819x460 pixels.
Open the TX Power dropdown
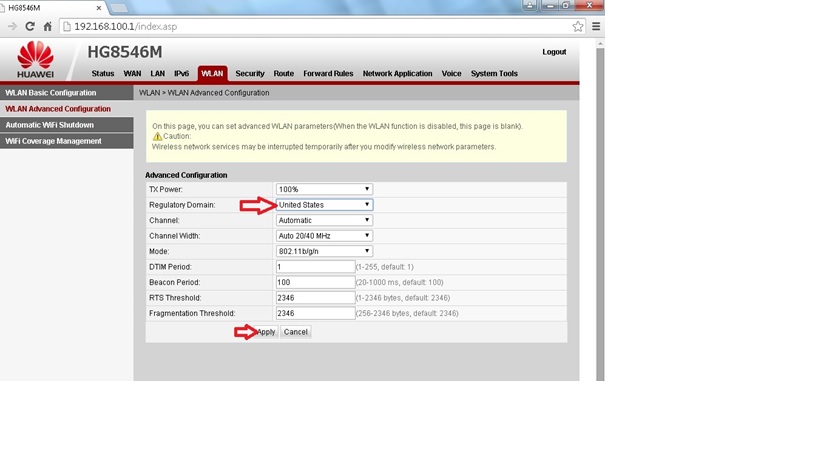324,189
